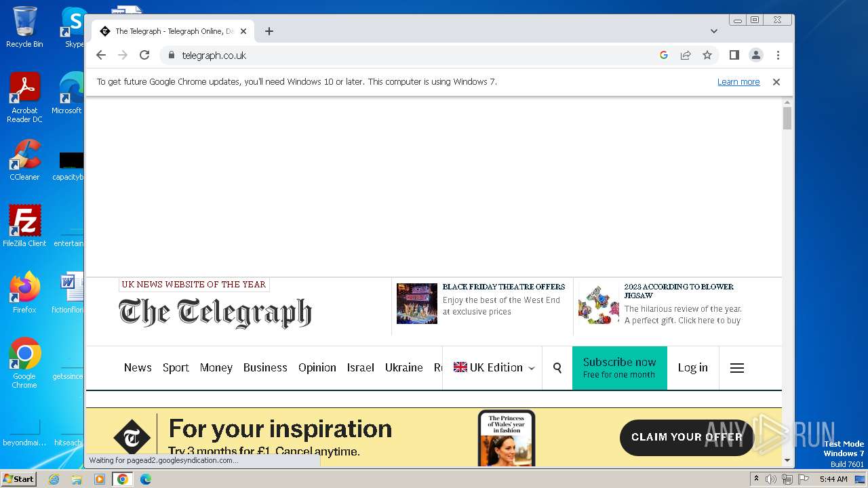Click the network tray icon
868x488 pixels.
pyautogui.click(x=787, y=479)
